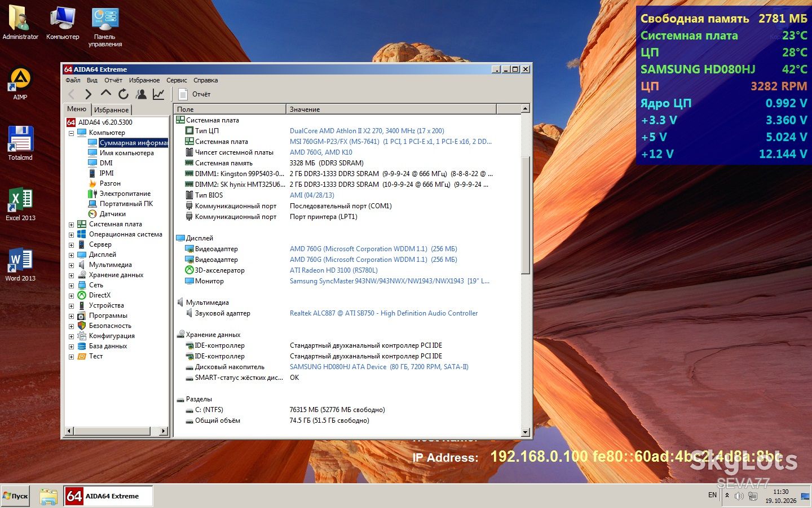Open the Файл menu
The image size is (812, 508).
[x=73, y=80]
